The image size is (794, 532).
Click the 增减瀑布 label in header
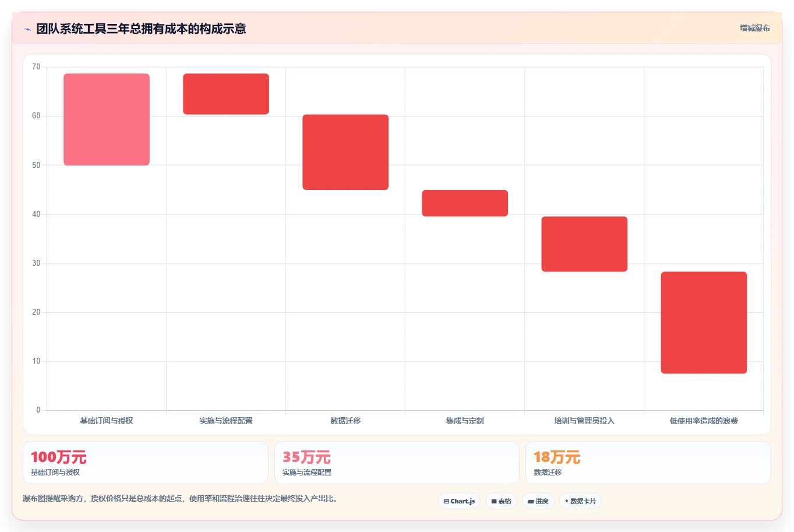(754, 28)
